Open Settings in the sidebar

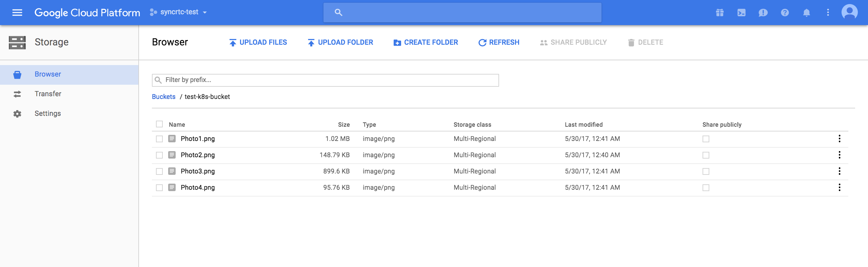click(x=69, y=114)
